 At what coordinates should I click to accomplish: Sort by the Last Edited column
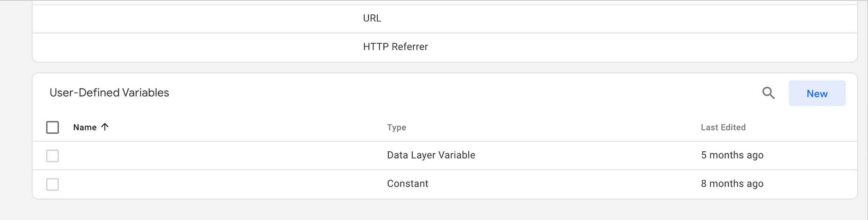(x=723, y=127)
